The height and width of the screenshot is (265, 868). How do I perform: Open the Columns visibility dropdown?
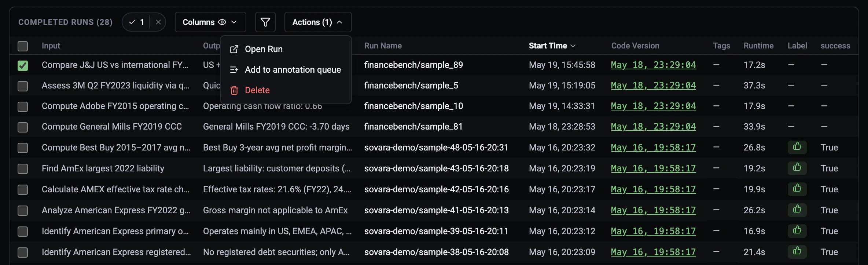pyautogui.click(x=210, y=22)
